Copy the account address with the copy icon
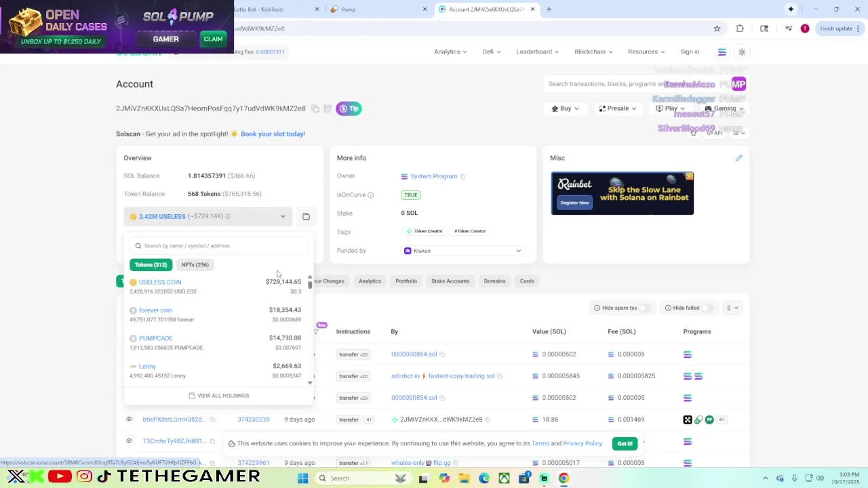Screen dimensions: 868x488 [x=315, y=108]
